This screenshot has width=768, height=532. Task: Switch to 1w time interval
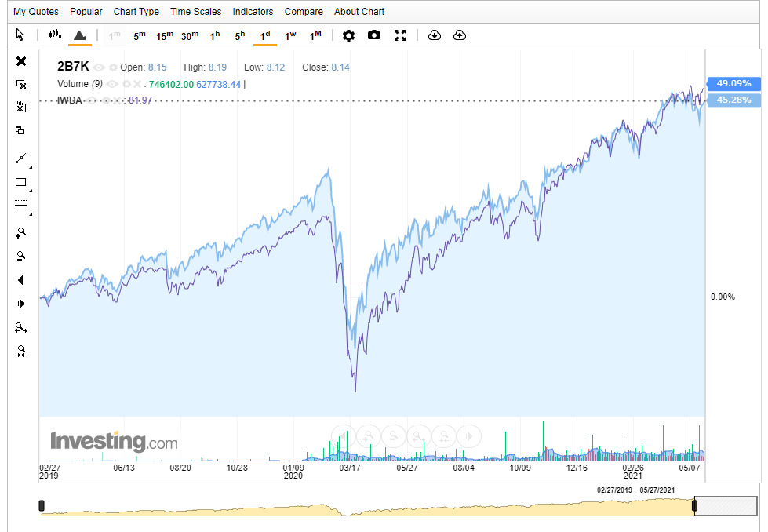click(x=290, y=35)
